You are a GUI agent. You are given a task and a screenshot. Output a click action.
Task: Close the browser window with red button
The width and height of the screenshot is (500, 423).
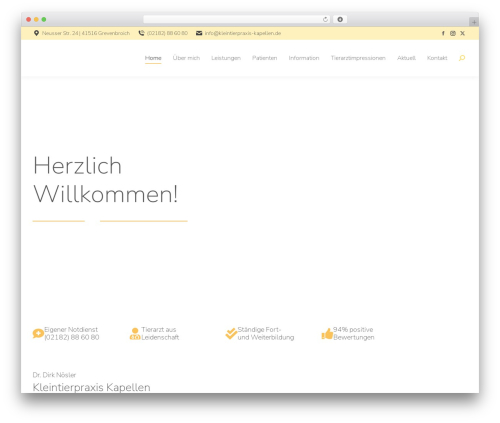29,19
